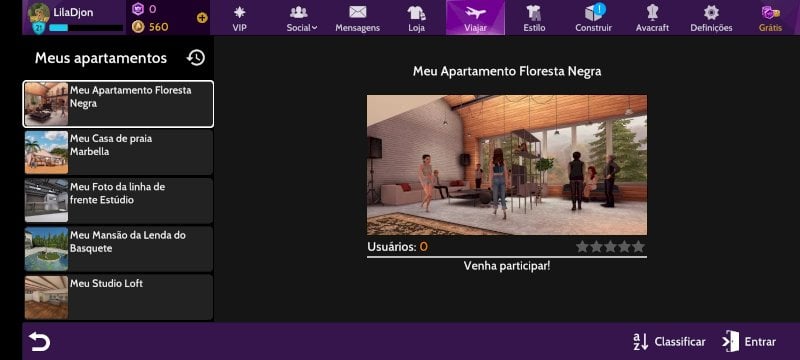
Task: Click the Studio Loft thumbnail
Action: [46, 297]
